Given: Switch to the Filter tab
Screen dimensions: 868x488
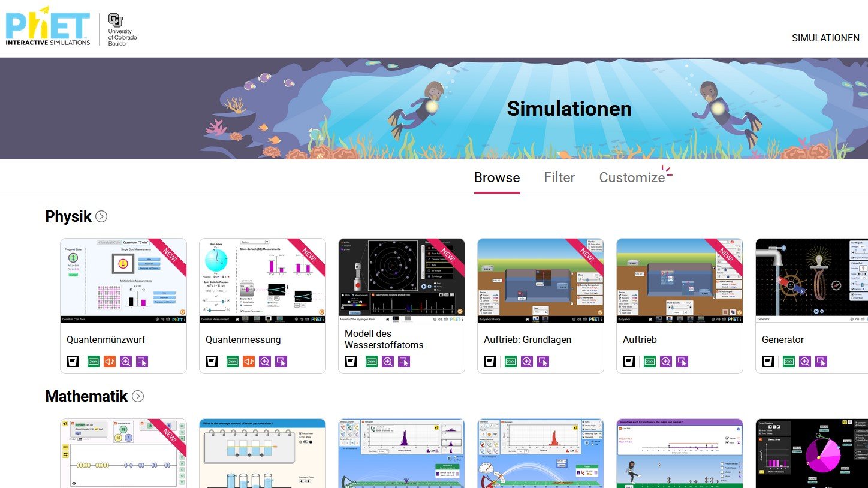Looking at the screenshot, I should coord(559,177).
